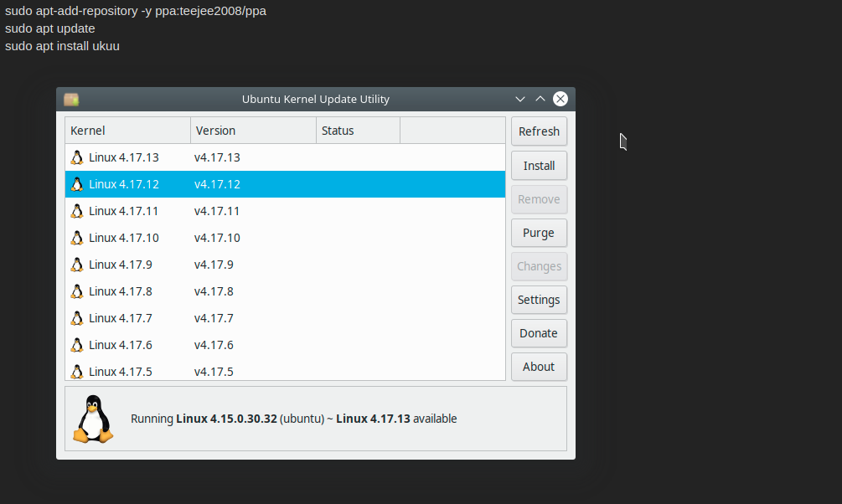The height and width of the screenshot is (504, 842).
Task: Sort by the Kernel column header
Action: coord(128,131)
